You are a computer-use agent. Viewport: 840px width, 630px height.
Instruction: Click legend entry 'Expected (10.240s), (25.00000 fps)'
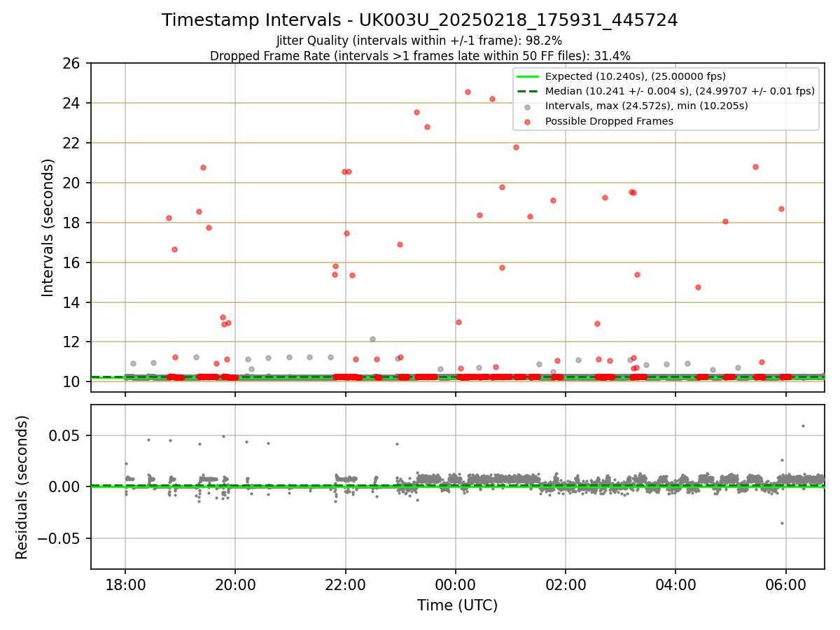tap(636, 76)
